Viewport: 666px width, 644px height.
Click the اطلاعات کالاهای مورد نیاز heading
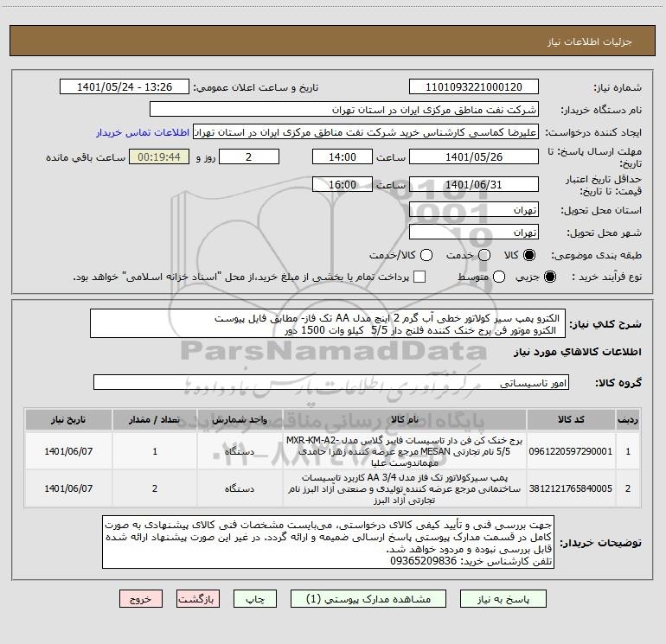point(577,352)
